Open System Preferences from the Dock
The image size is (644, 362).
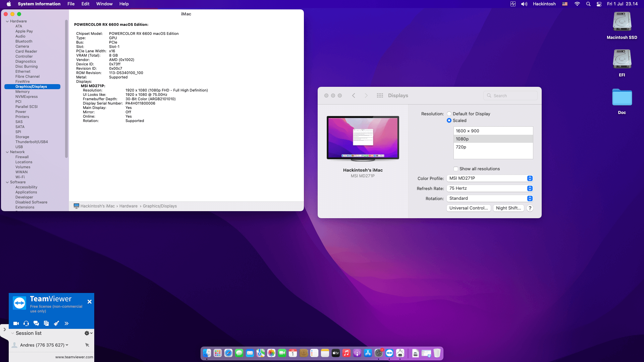click(379, 353)
